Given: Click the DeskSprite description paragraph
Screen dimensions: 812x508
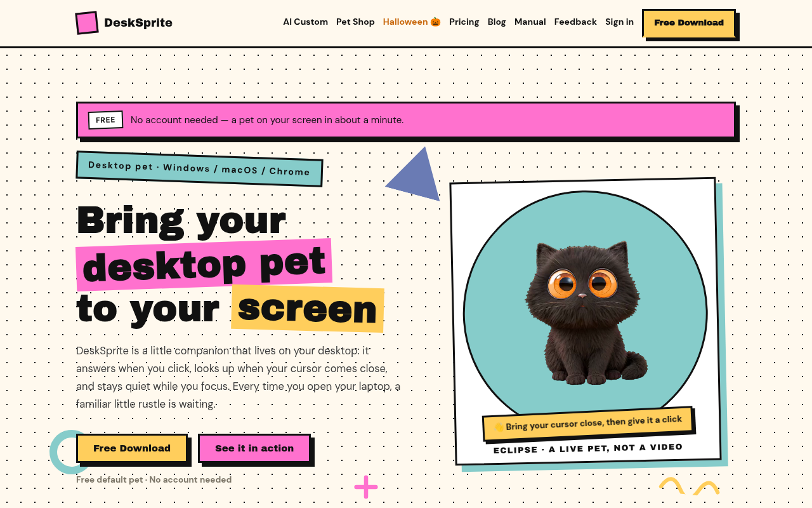Looking at the screenshot, I should pyautogui.click(x=239, y=377).
